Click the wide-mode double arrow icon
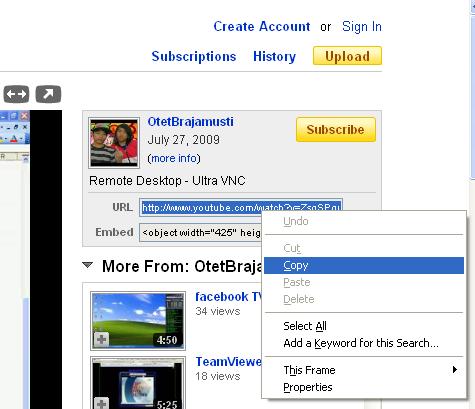Screen dimensions: 475x409 click(x=16, y=94)
